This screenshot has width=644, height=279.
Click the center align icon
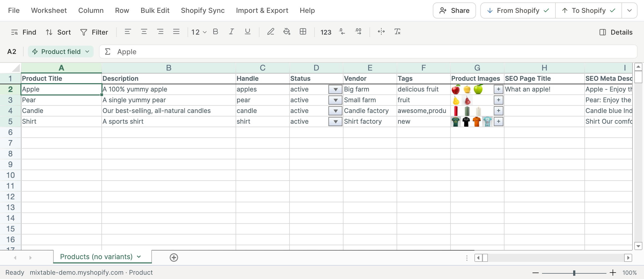pos(144,32)
